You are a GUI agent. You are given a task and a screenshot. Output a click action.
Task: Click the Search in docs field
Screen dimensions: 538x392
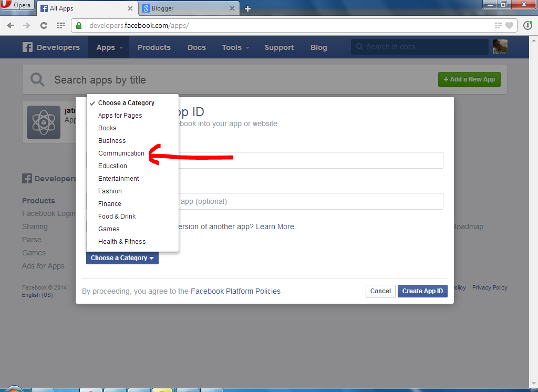coord(420,47)
